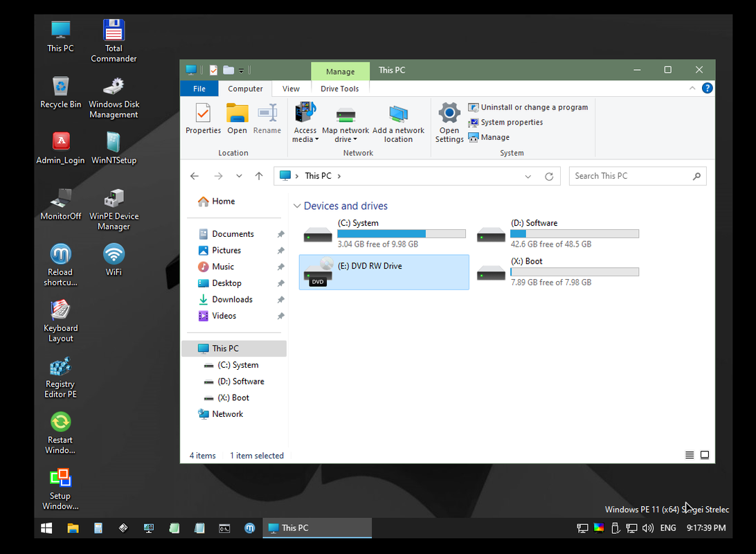Viewport: 756px width, 554px height.
Task: Select the (E:) DVD RW Drive tile
Action: 384,272
